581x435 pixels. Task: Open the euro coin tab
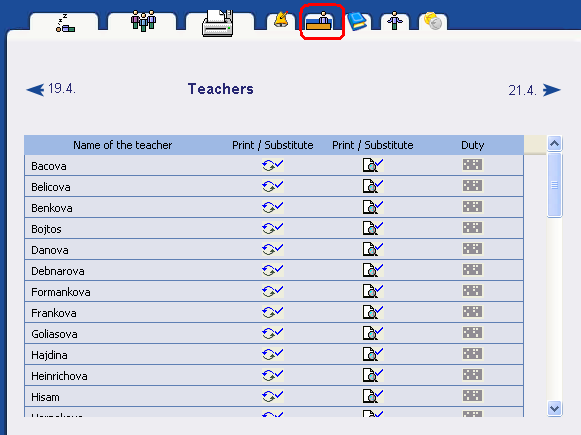pos(433,21)
